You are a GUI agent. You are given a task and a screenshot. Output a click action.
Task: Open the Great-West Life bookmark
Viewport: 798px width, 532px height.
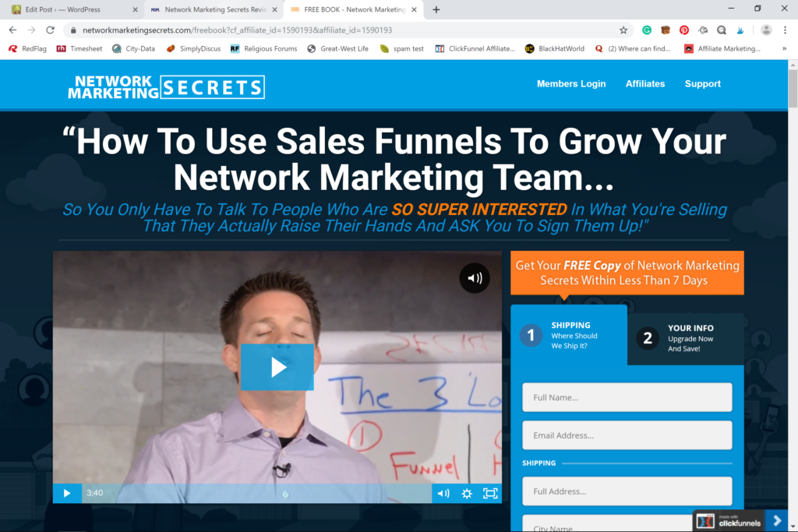click(x=338, y=49)
